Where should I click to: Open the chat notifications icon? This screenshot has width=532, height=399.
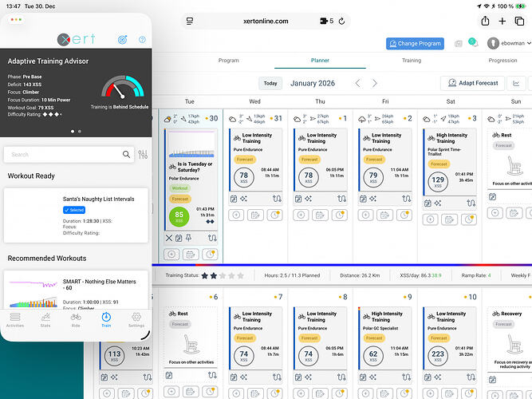(x=471, y=42)
